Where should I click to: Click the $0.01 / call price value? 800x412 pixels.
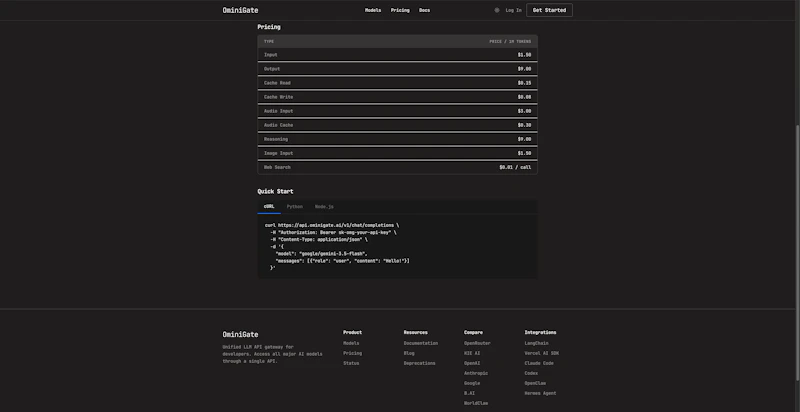tap(515, 167)
